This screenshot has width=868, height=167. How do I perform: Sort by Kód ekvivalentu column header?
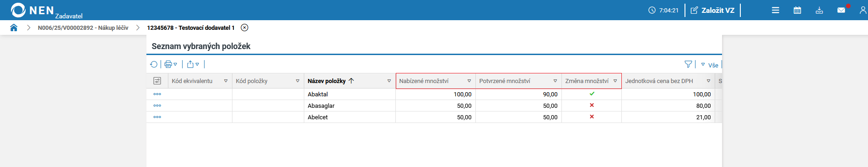[x=192, y=81]
